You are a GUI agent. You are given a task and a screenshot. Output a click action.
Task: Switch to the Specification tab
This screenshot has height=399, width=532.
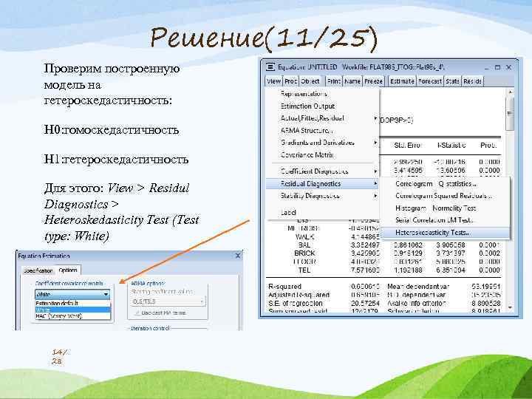tap(38, 270)
